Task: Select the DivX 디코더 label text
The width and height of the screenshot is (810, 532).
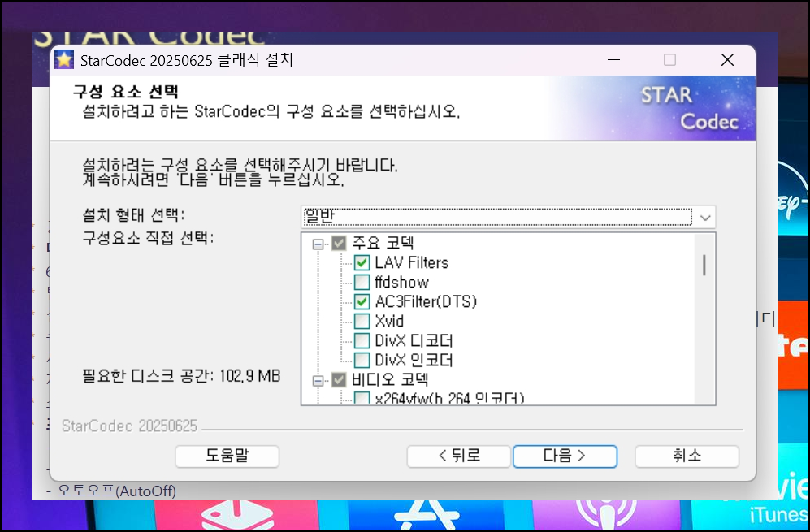Action: (x=414, y=341)
